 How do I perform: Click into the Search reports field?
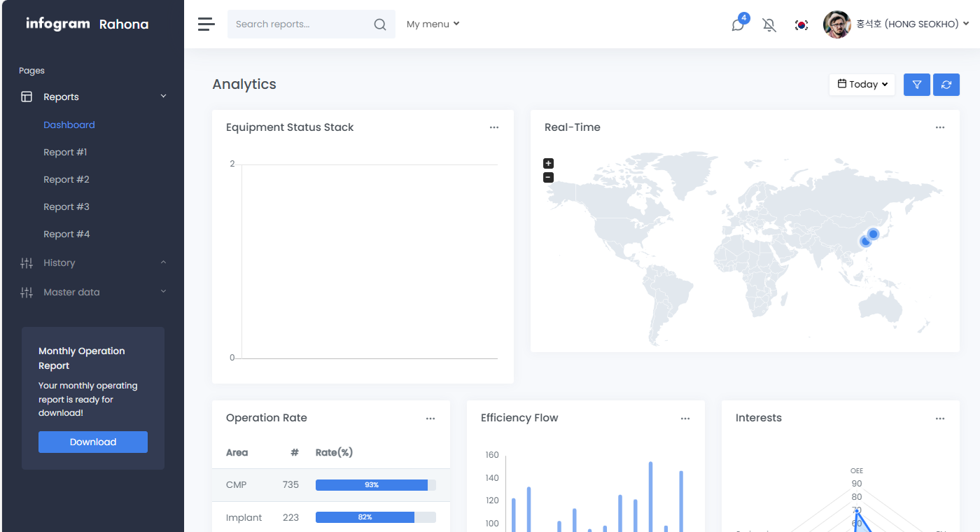(301, 24)
